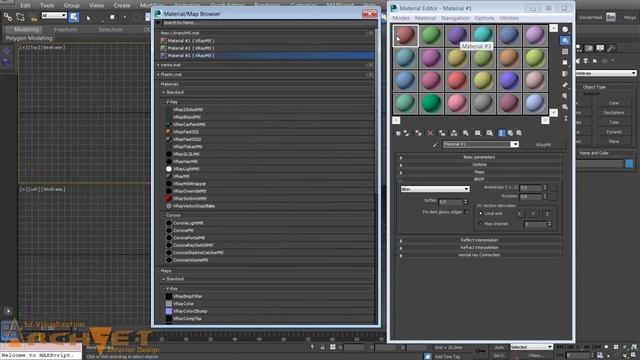The image size is (640, 360).
Task: Toggle Z axis button in BRDF
Action: pyautogui.click(x=547, y=213)
